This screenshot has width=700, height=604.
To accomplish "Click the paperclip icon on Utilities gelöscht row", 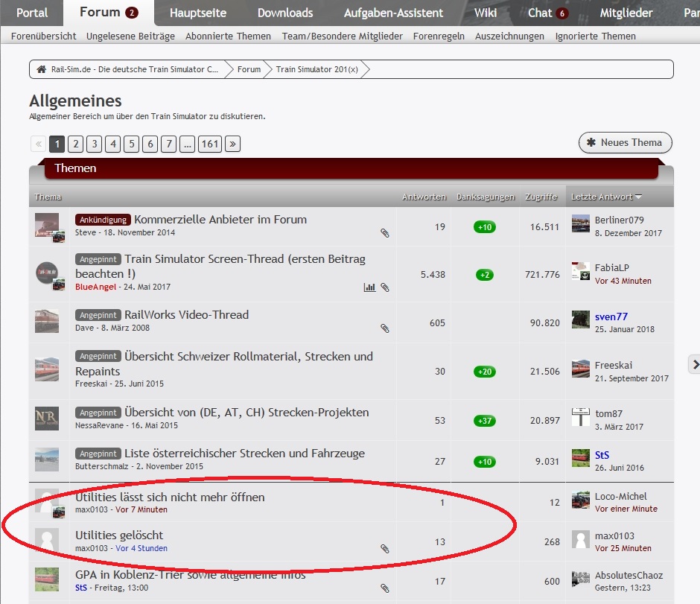I will 385,549.
